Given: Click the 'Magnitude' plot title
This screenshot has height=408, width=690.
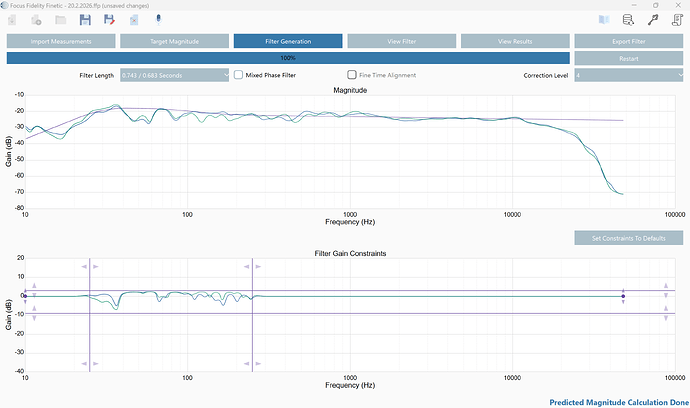Looking at the screenshot, I should (x=350, y=90).
